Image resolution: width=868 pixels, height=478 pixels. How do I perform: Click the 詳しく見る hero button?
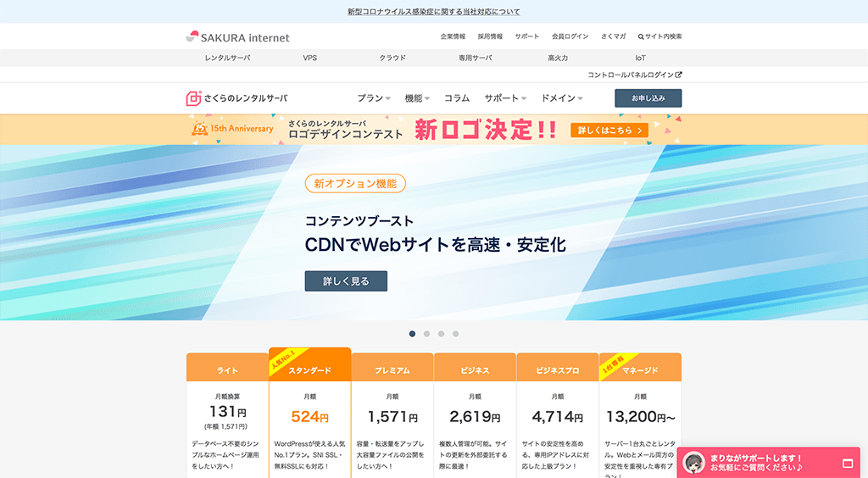(346, 281)
